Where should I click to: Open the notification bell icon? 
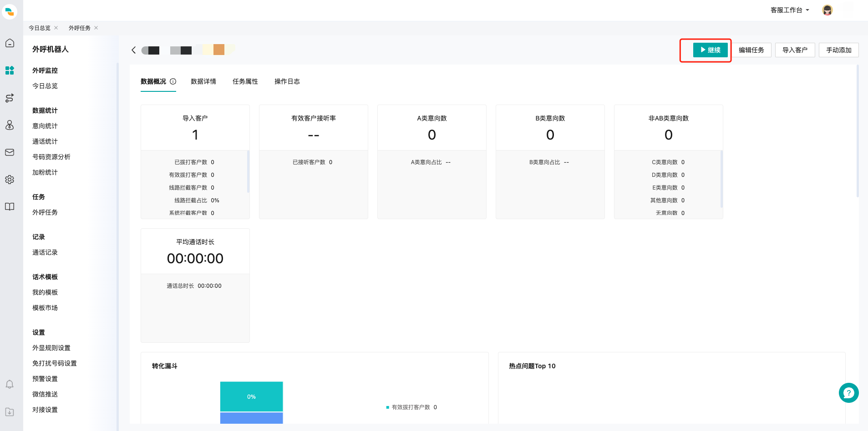(x=10, y=384)
